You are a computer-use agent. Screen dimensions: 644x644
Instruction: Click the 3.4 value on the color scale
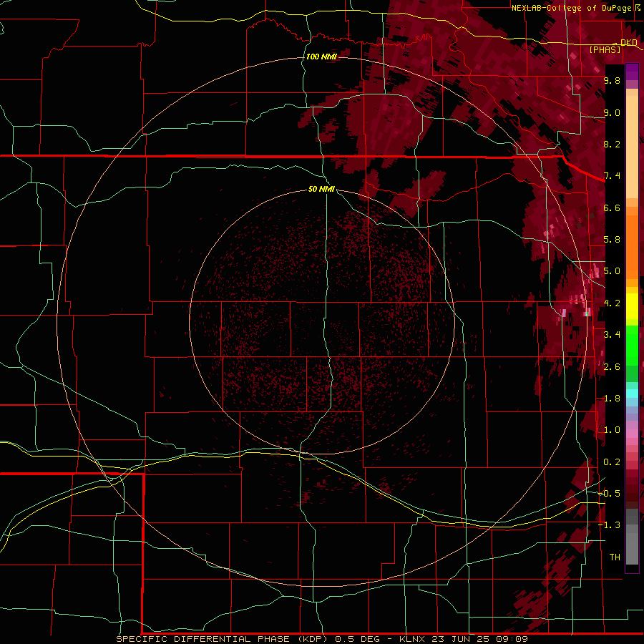point(612,335)
